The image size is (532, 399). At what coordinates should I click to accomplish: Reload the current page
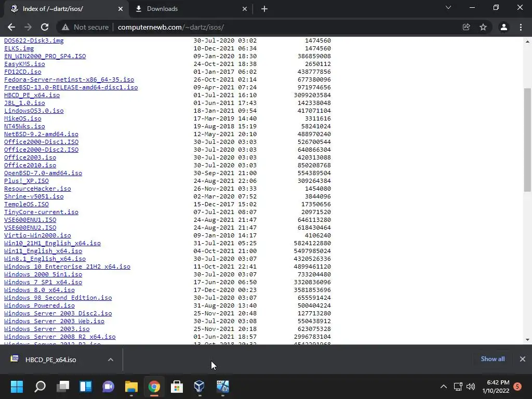click(x=45, y=27)
